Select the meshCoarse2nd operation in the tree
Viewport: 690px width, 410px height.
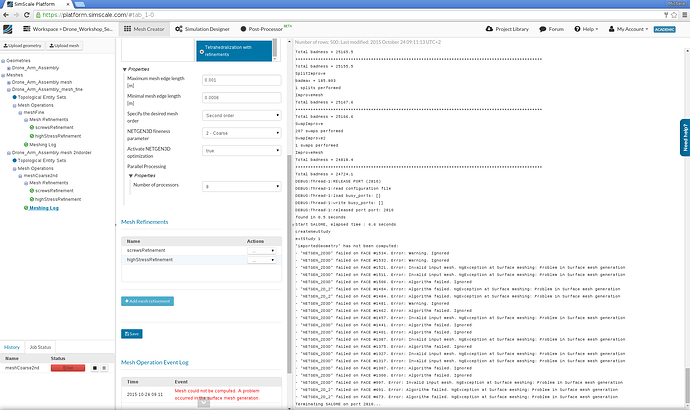(x=40, y=176)
